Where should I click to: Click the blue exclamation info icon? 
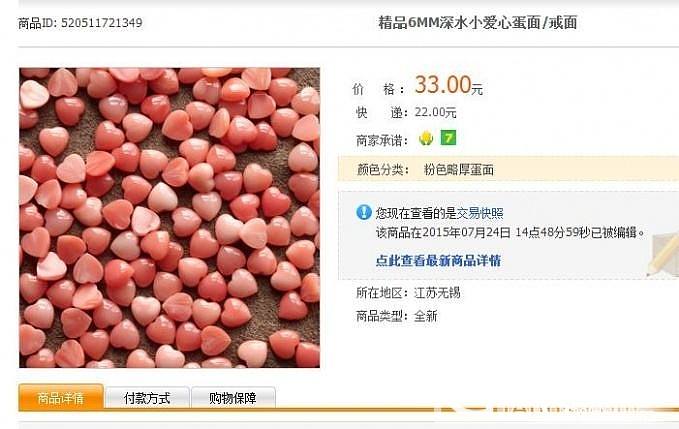tap(364, 212)
